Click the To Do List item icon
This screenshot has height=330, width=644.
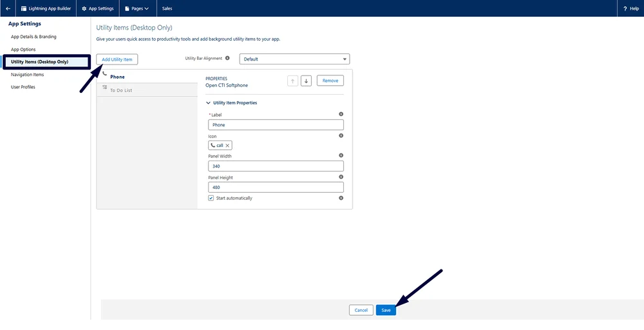click(104, 87)
